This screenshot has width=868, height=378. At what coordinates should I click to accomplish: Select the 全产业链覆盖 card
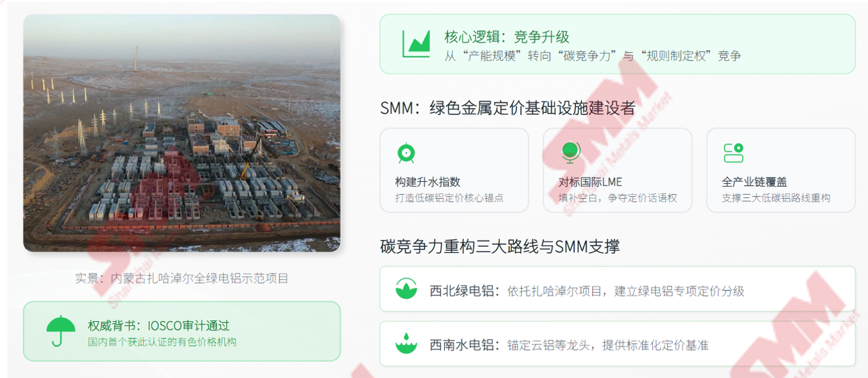coord(781,170)
